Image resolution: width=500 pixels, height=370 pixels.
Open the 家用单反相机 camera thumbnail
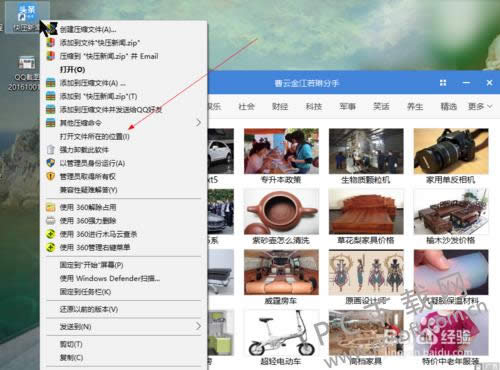pos(451,151)
